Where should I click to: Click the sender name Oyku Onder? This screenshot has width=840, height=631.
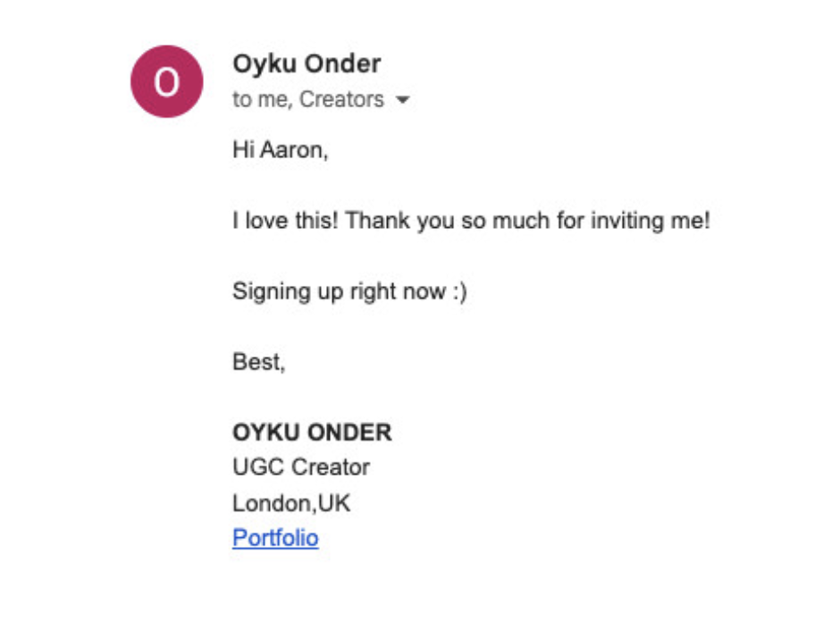point(307,63)
